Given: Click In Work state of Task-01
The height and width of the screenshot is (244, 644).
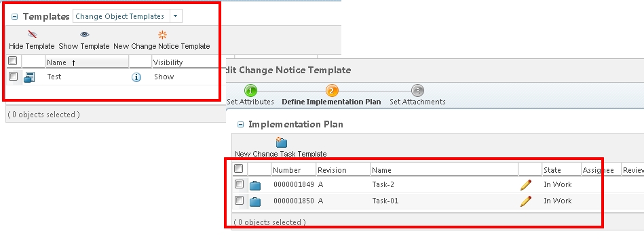Looking at the screenshot, I should tap(558, 201).
